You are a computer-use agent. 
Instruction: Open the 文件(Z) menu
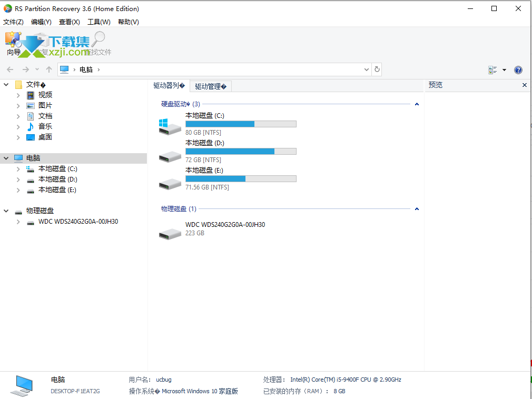[x=13, y=22]
